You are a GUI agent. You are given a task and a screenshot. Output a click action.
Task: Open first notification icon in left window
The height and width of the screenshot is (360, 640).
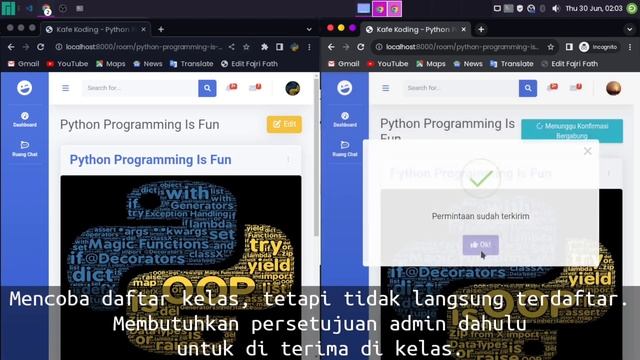click(x=232, y=87)
